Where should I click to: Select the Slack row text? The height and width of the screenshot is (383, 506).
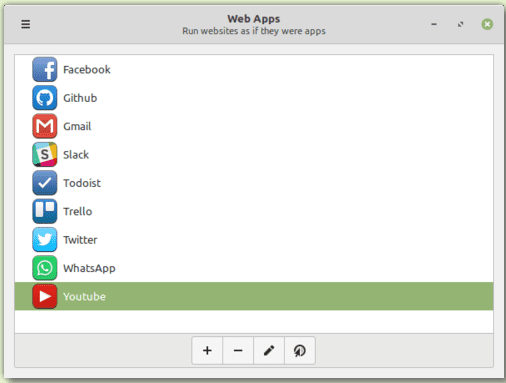[x=76, y=155]
